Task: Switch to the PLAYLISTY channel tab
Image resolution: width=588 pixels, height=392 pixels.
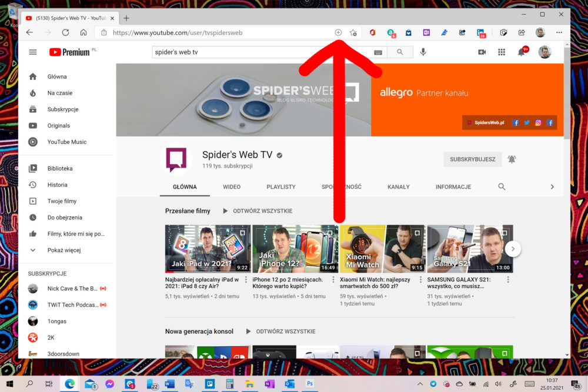Action: [x=281, y=187]
